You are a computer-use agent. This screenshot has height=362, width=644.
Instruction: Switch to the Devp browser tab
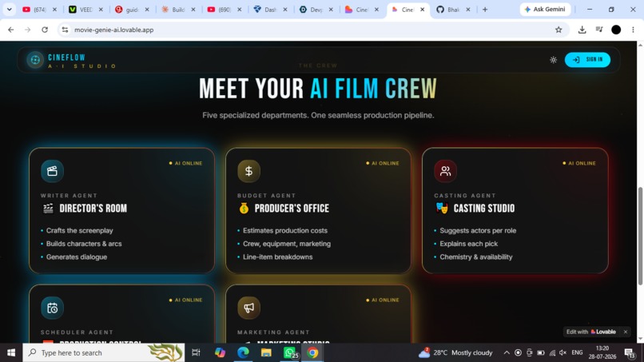(316, 10)
